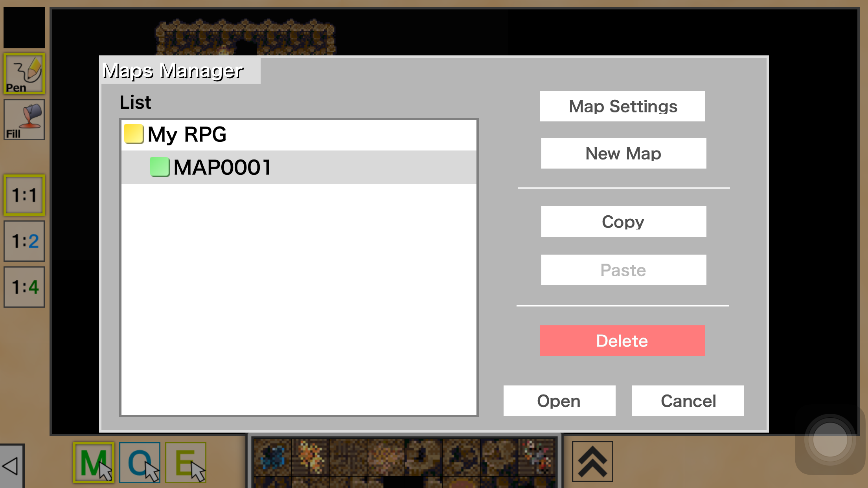
Task: Create a New Map
Action: pyautogui.click(x=623, y=153)
